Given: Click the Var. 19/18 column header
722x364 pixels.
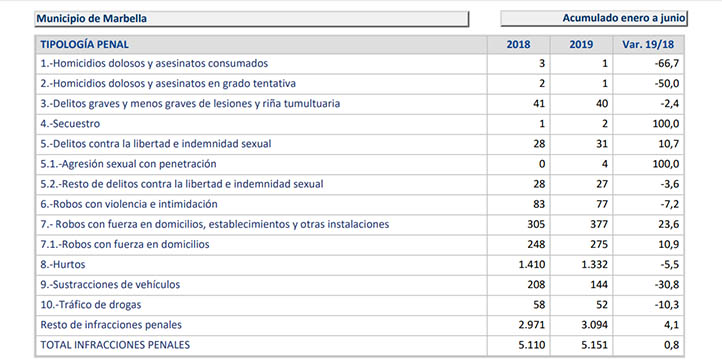Looking at the screenshot, I should pyautogui.click(x=648, y=45).
